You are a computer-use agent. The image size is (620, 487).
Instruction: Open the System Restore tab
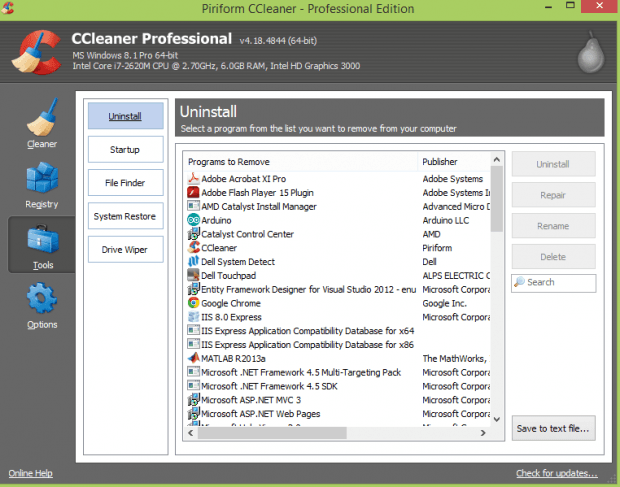pyautogui.click(x=125, y=216)
